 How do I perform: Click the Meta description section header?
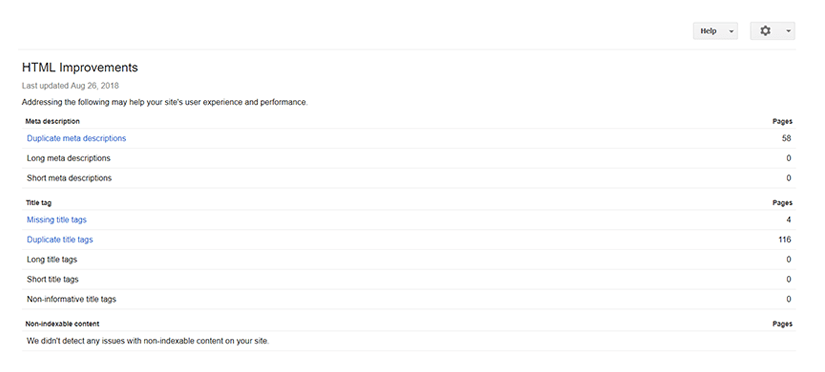(53, 122)
